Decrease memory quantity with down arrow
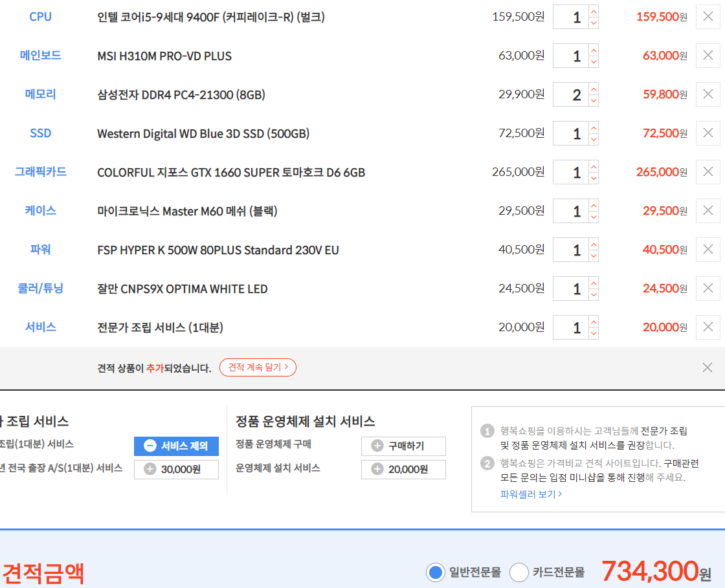The height and width of the screenshot is (588, 725). point(594,100)
